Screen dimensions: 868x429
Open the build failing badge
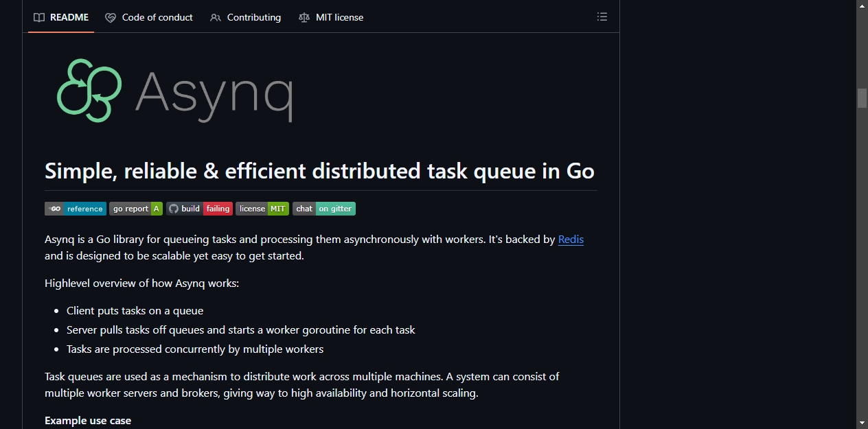pos(199,209)
